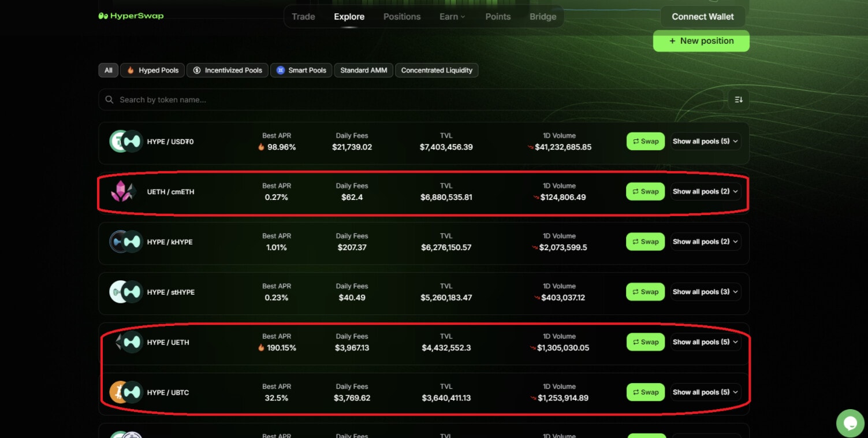Click the $3,967.13 daily fees value
The height and width of the screenshot is (438, 868).
click(352, 348)
